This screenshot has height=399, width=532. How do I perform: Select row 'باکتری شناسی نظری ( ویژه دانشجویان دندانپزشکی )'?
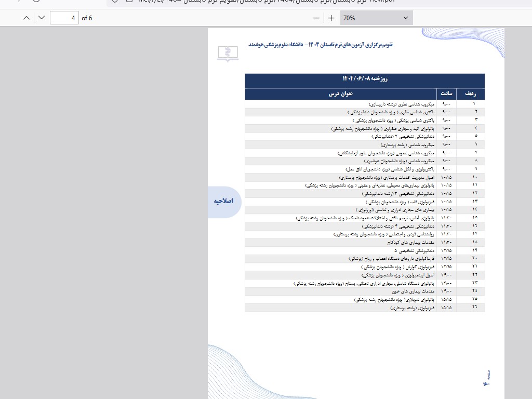365,112
